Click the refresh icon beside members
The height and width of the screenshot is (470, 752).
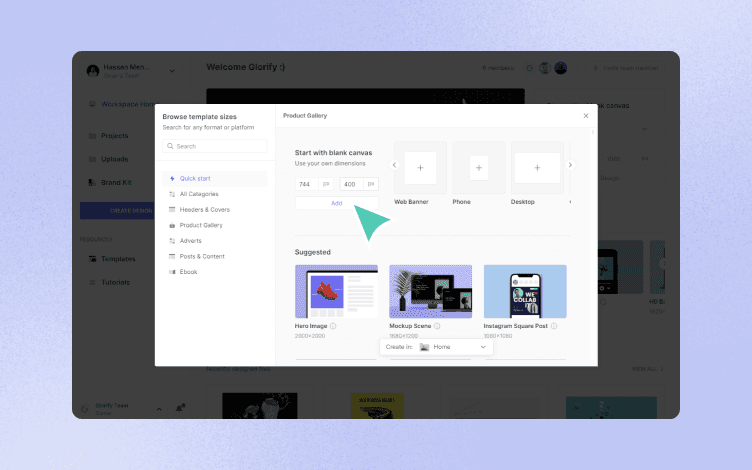pos(529,68)
